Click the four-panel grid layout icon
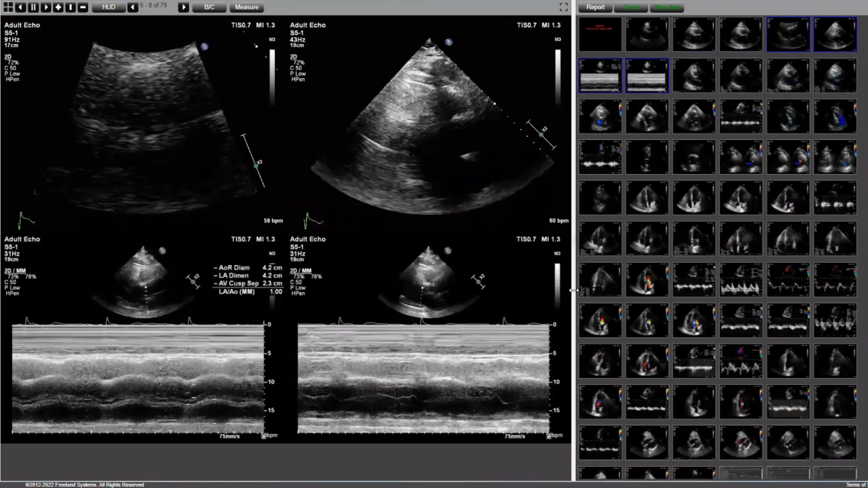 tap(7, 7)
